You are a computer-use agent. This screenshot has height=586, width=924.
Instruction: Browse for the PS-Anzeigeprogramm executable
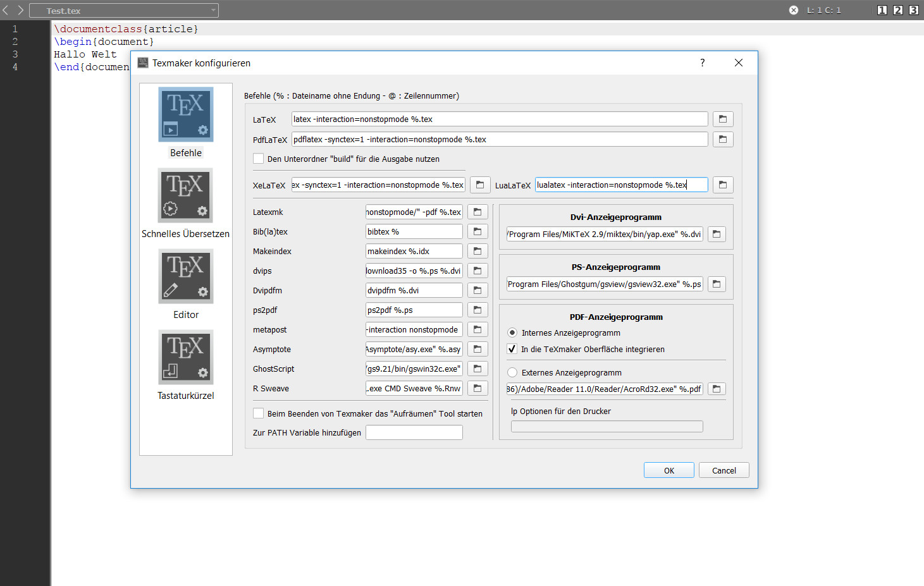point(717,284)
